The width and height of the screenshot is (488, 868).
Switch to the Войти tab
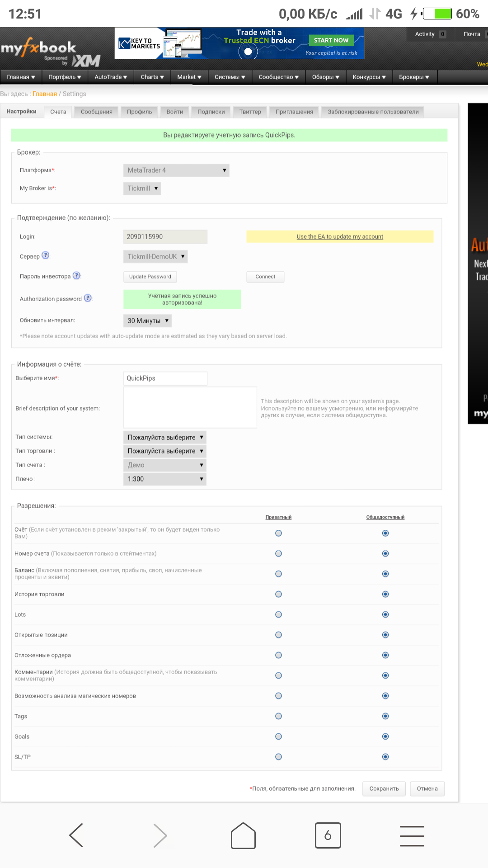coord(175,112)
